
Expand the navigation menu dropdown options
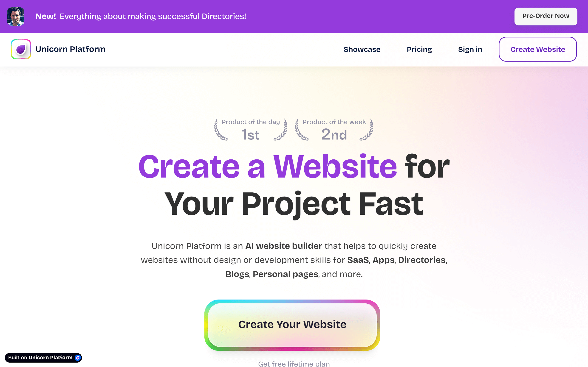pyautogui.click(x=362, y=50)
